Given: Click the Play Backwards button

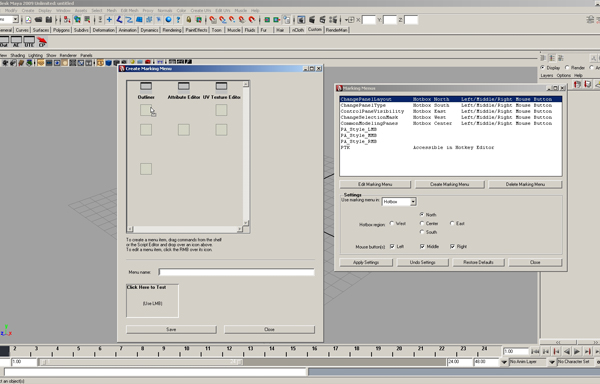Looking at the screenshot, I should click(566, 351).
